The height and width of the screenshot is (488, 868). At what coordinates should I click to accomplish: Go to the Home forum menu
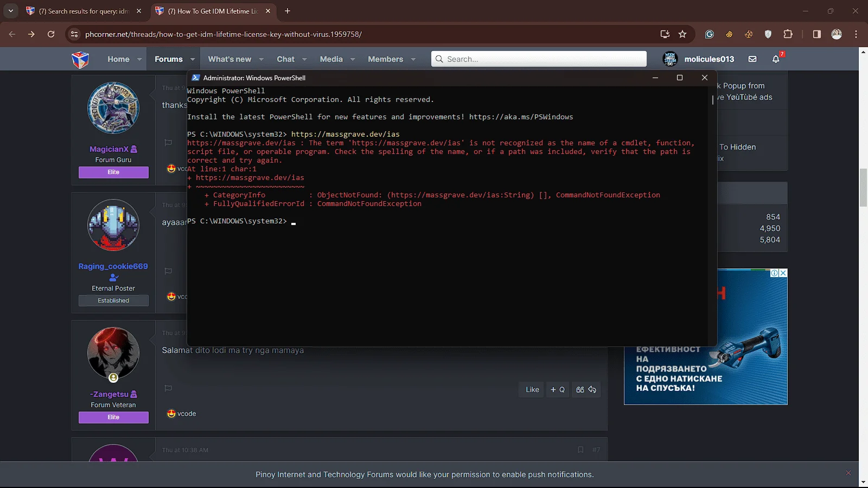point(118,59)
